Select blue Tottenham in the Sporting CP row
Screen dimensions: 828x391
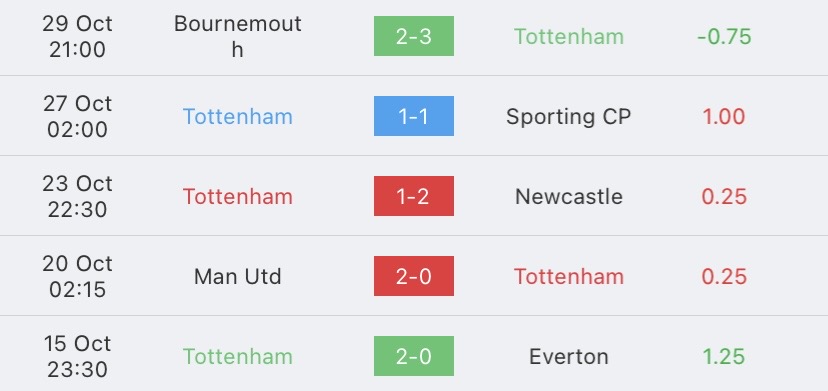point(238,117)
